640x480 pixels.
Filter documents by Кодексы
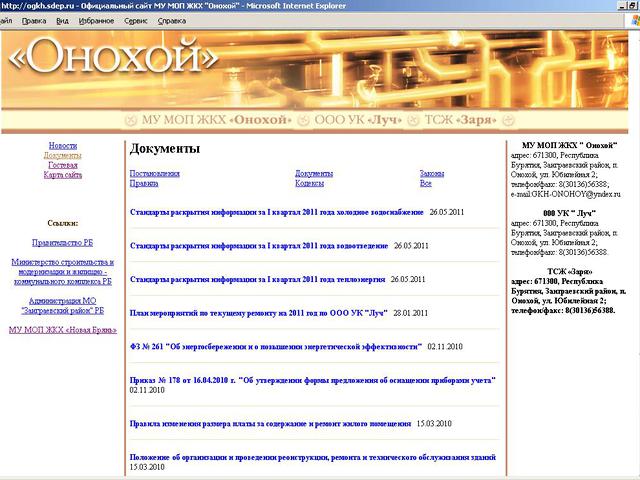pyautogui.click(x=309, y=183)
